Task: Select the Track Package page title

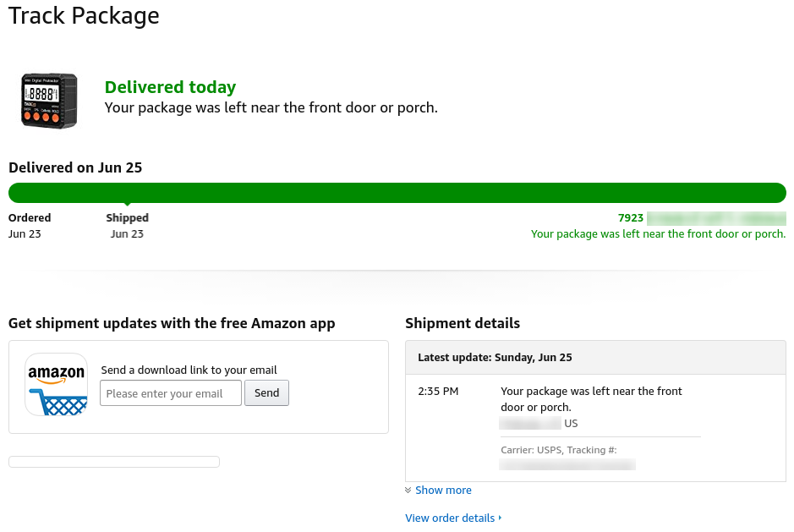Action: pos(84,15)
